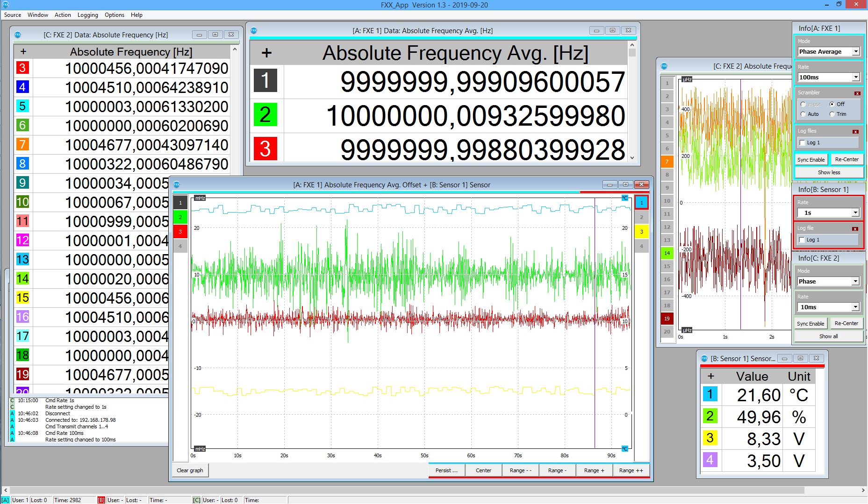868x504 pixels.
Task: Click the Show less button
Action: [x=829, y=172]
